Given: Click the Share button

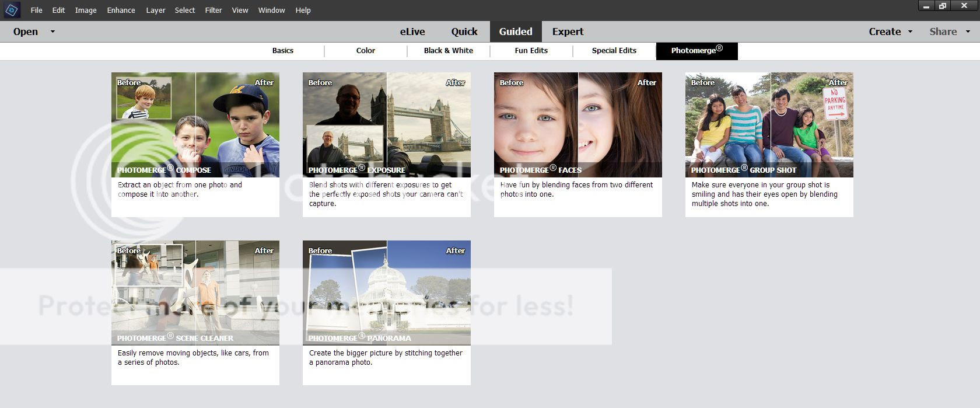Looking at the screenshot, I should [x=943, y=32].
